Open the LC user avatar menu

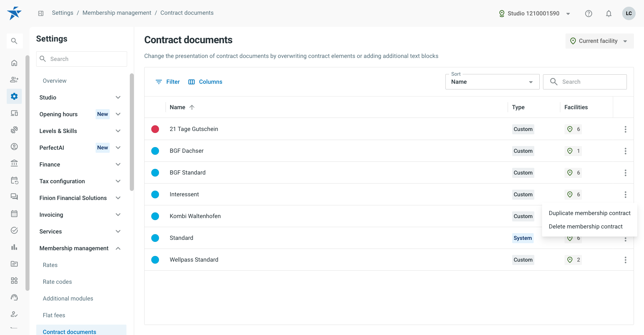coord(629,13)
